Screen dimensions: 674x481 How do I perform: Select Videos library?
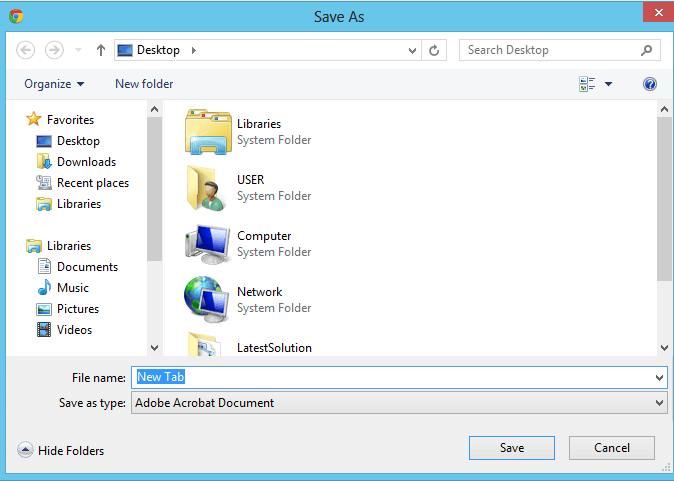point(74,330)
